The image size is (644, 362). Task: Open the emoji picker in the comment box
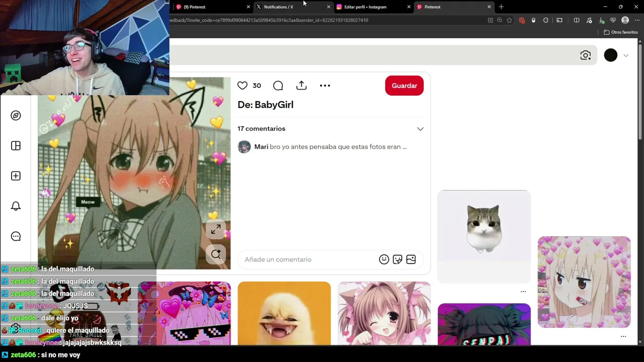[x=384, y=259]
